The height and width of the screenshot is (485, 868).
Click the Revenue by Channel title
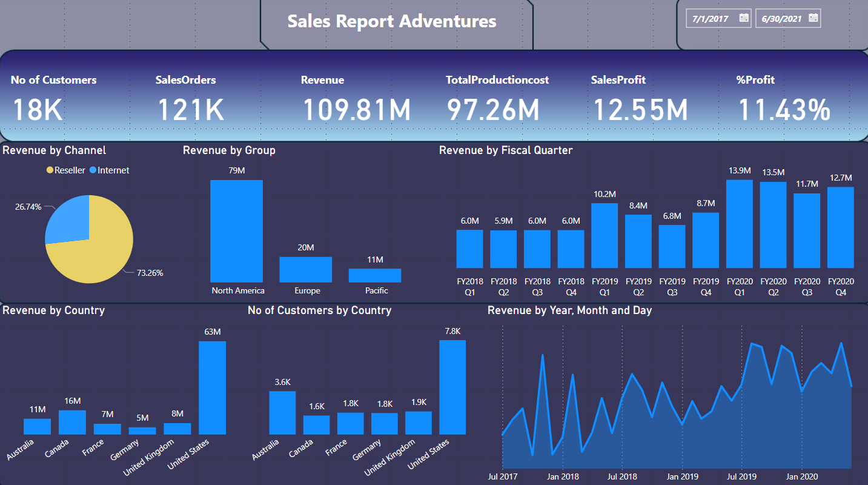53,150
